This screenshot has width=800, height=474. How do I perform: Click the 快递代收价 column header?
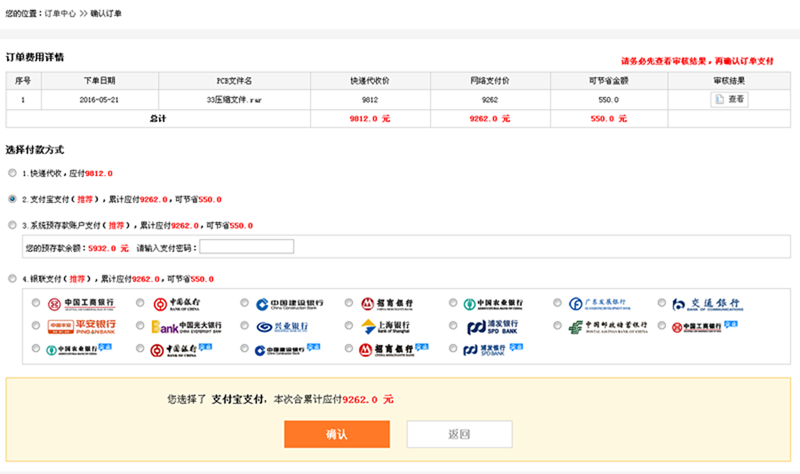[x=370, y=81]
